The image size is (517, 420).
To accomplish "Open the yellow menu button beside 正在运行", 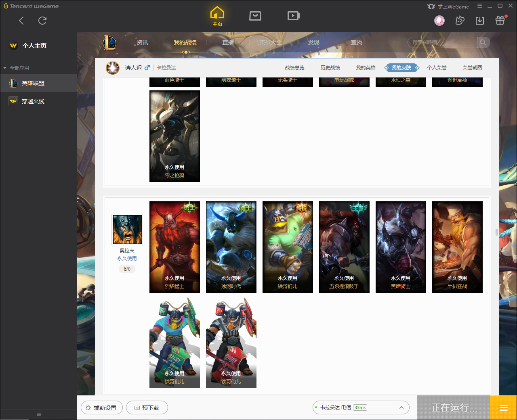I will click(x=503, y=407).
